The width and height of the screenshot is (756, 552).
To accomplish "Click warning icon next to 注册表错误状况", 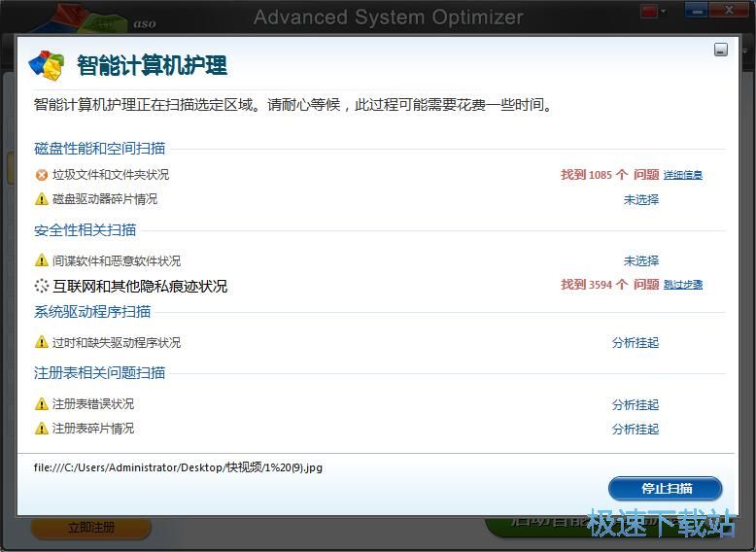I will pos(42,404).
